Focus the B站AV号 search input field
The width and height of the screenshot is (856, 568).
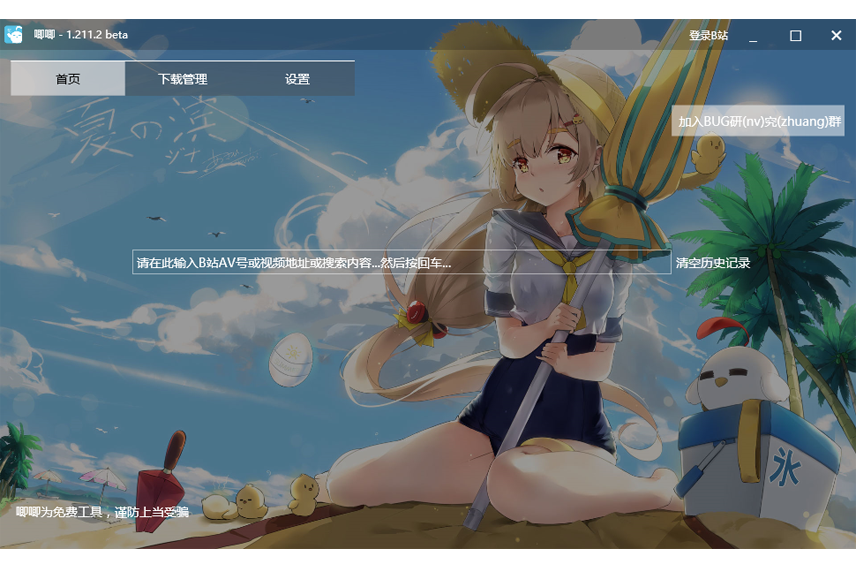401,262
